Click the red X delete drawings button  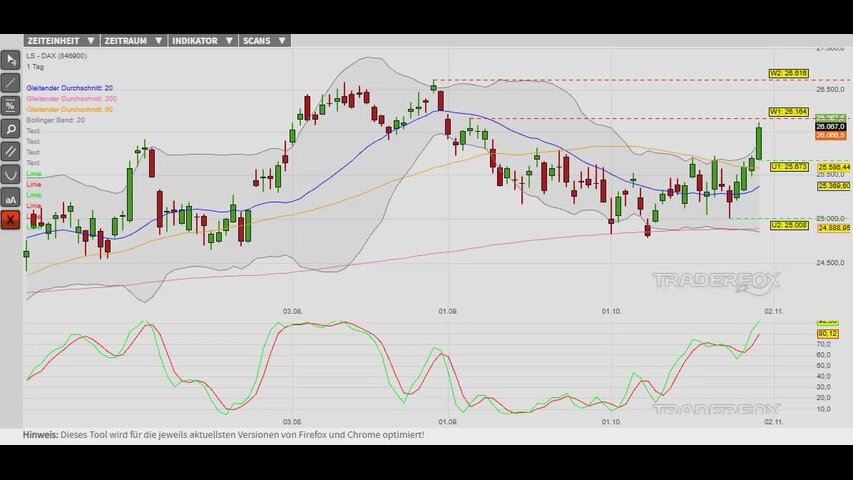[10, 220]
